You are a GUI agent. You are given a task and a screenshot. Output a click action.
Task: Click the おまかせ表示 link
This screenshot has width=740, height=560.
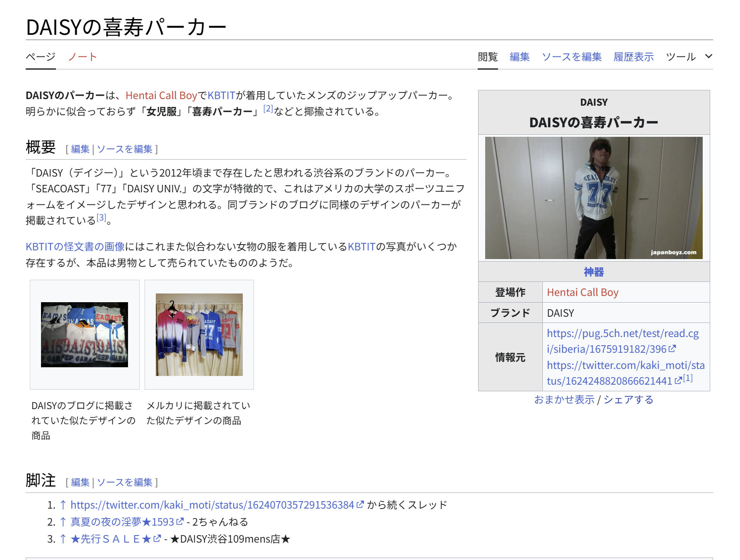tap(564, 400)
